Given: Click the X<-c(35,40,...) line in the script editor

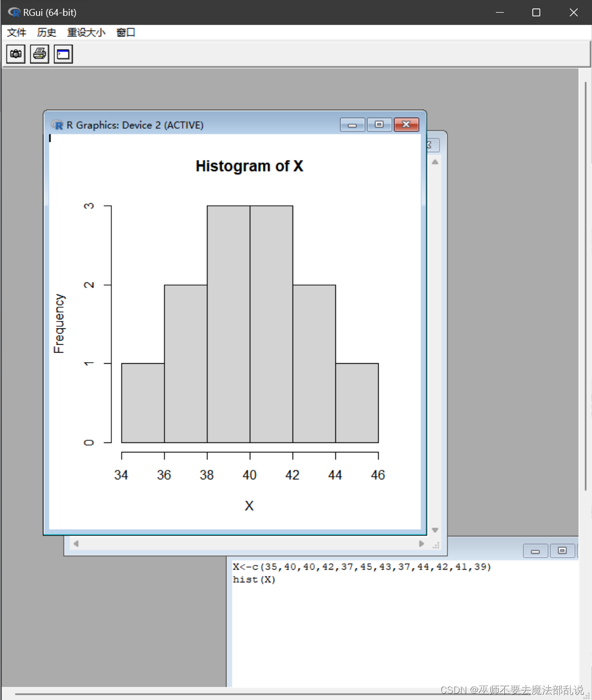Looking at the screenshot, I should pos(362,567).
